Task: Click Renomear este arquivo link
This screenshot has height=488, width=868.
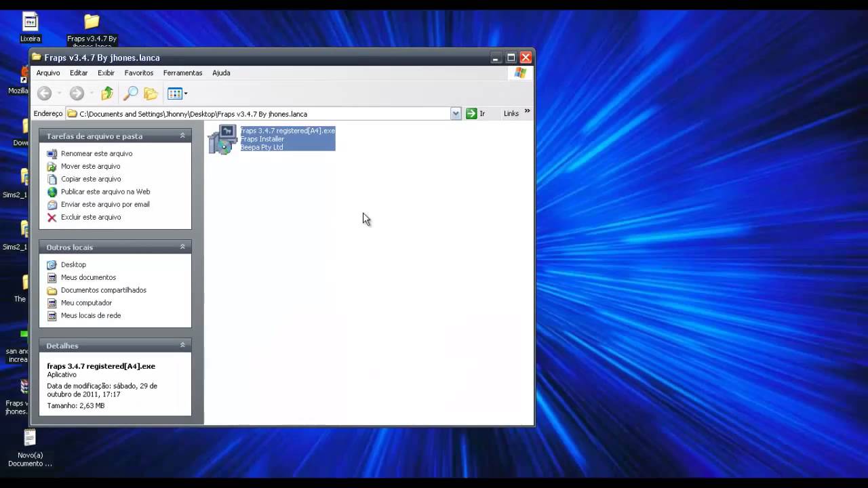Action: click(96, 154)
